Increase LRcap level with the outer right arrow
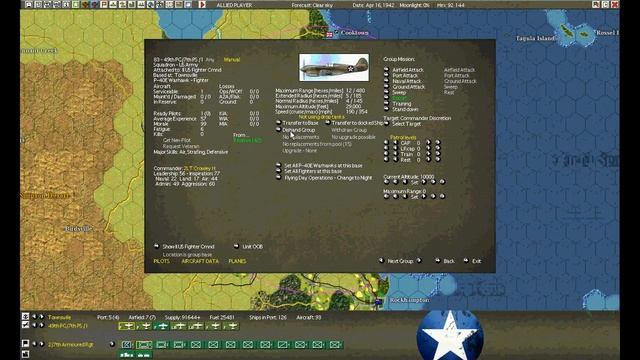 click(438, 149)
